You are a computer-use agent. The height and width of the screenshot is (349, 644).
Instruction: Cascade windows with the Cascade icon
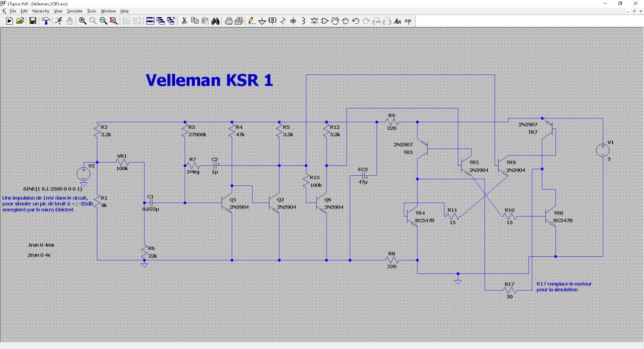[x=160, y=21]
